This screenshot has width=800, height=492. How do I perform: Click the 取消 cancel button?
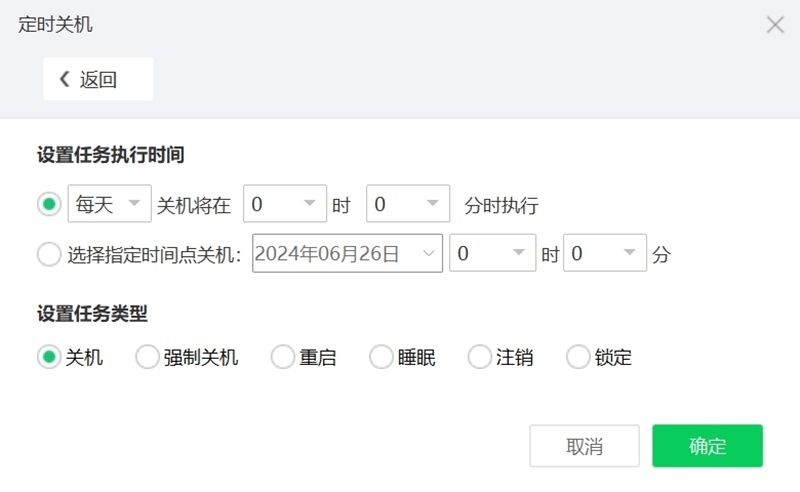click(x=584, y=446)
